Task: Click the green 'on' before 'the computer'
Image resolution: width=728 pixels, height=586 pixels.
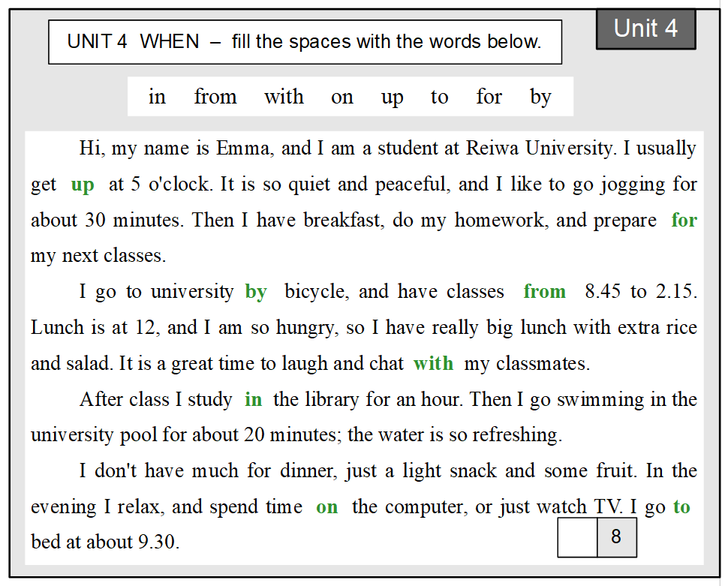Action: (x=326, y=507)
